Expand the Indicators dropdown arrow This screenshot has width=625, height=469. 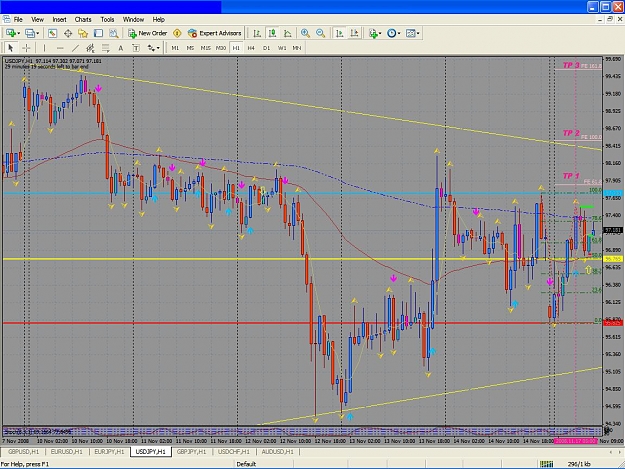(x=380, y=33)
